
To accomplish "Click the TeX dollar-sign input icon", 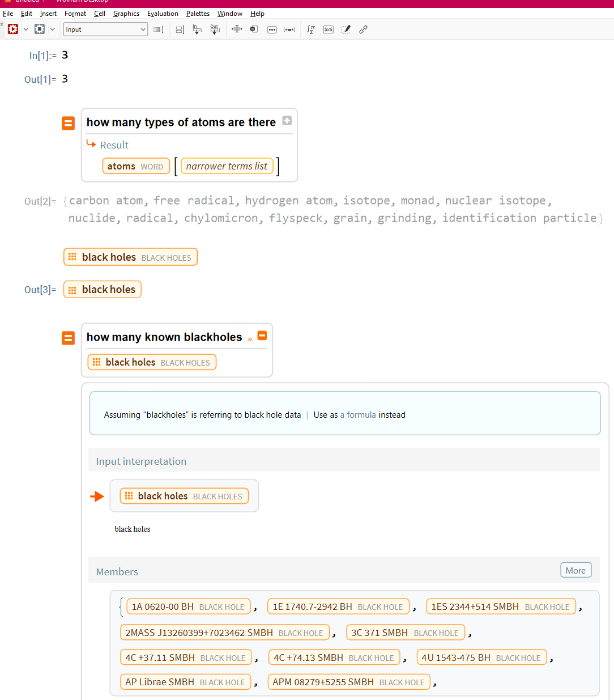I will click(328, 29).
